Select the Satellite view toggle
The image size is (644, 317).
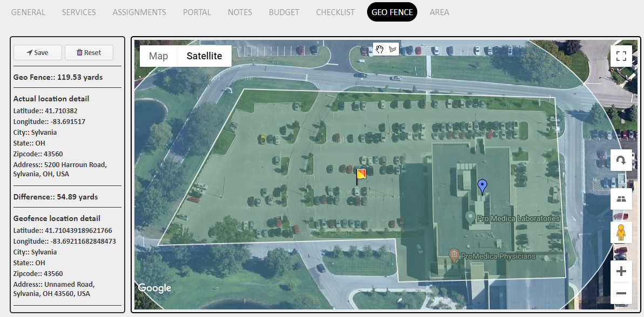click(204, 56)
